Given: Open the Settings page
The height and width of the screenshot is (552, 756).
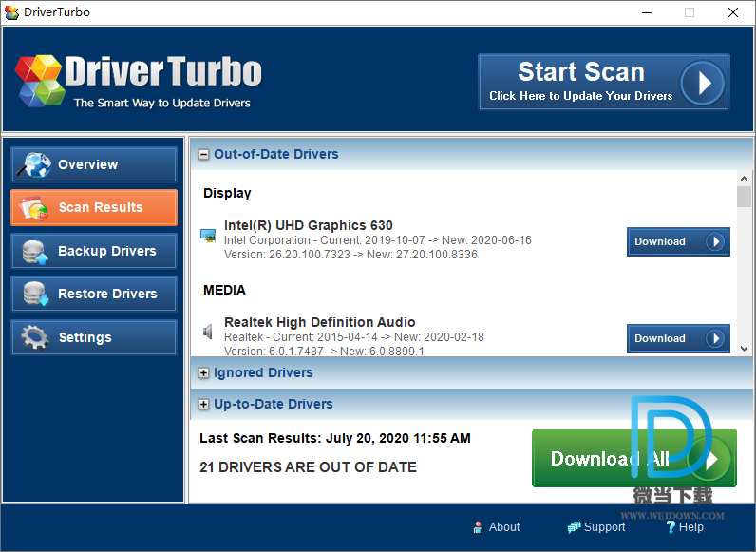Looking at the screenshot, I should [x=94, y=337].
